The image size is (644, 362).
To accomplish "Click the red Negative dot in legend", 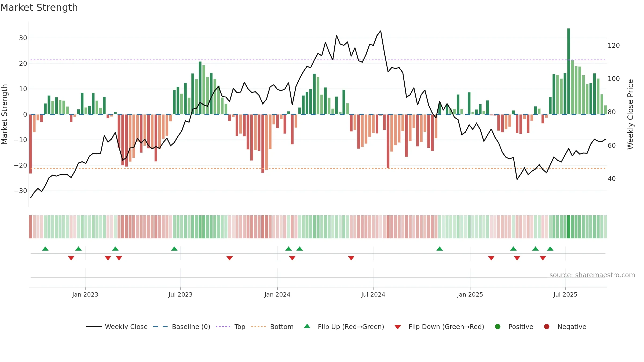I will pos(547,327).
